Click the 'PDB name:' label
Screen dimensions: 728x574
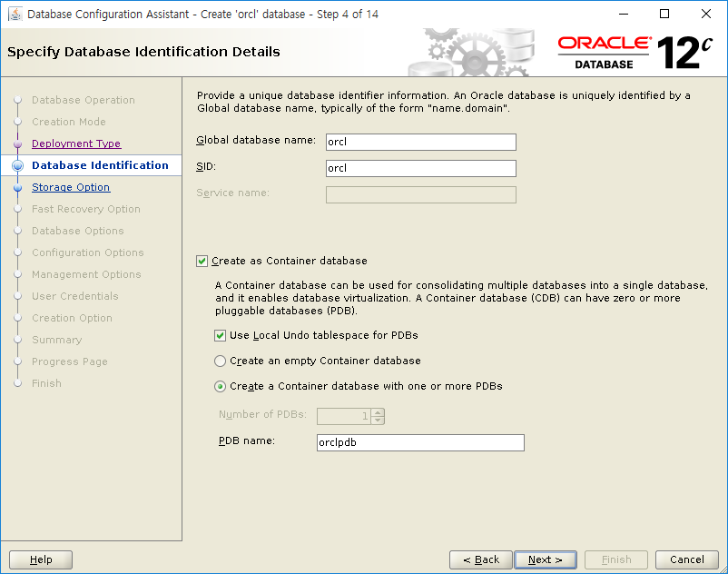(247, 440)
